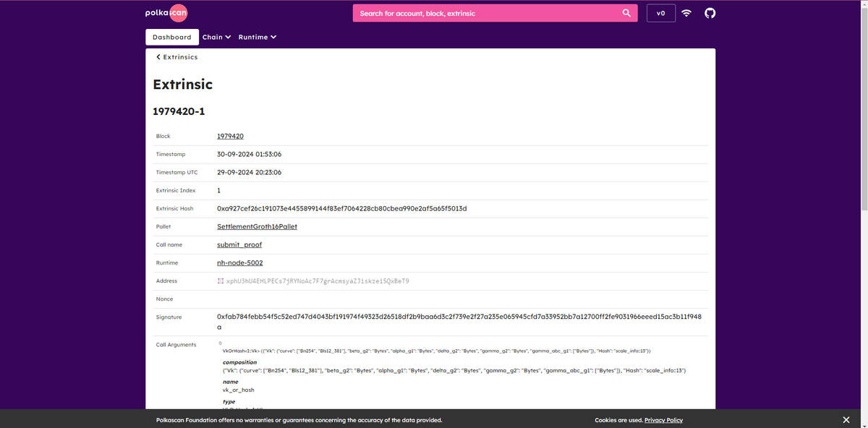Click the Extrinsic Index label
Viewport: 868px width, 428px height.
(x=176, y=190)
